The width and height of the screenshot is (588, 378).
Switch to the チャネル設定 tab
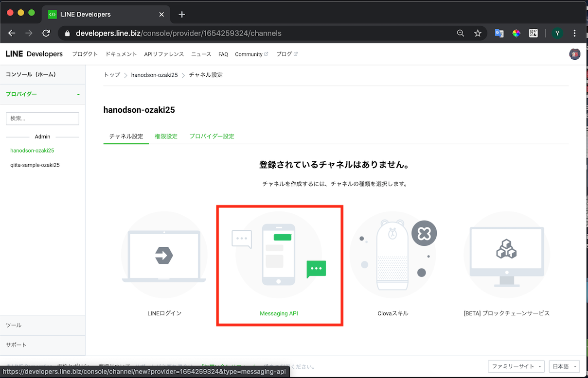(126, 137)
